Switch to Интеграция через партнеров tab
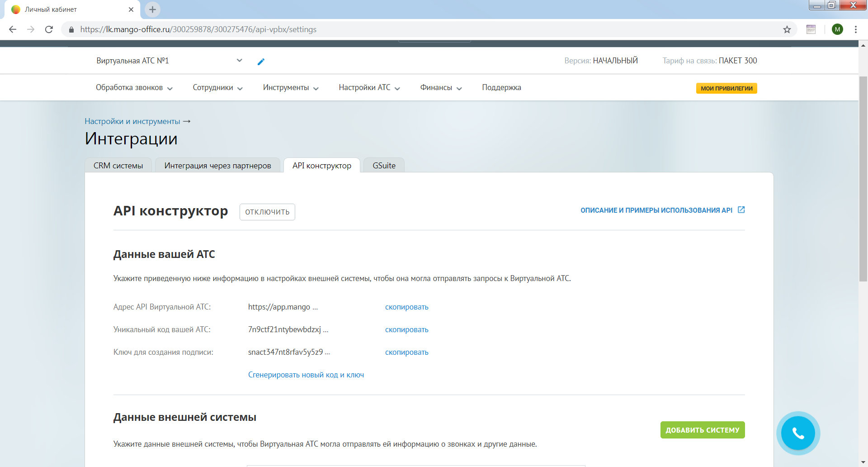Screen dimensions: 868x467 pos(217,166)
